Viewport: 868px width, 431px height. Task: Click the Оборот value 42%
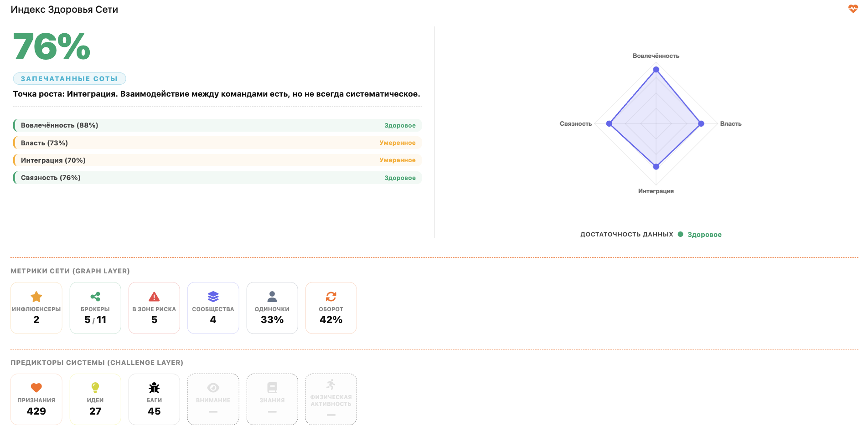(331, 320)
